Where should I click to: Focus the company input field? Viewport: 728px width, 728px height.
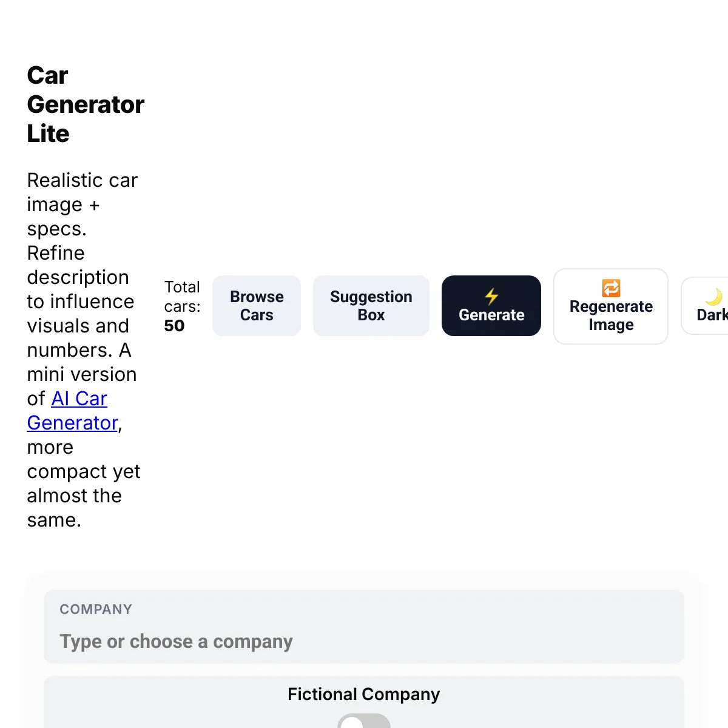(364, 641)
